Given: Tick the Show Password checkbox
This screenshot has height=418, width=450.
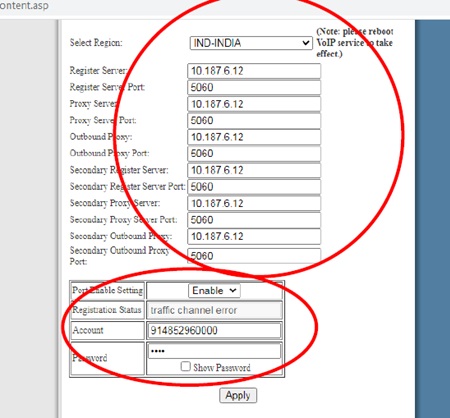Looking at the screenshot, I should tap(185, 366).
